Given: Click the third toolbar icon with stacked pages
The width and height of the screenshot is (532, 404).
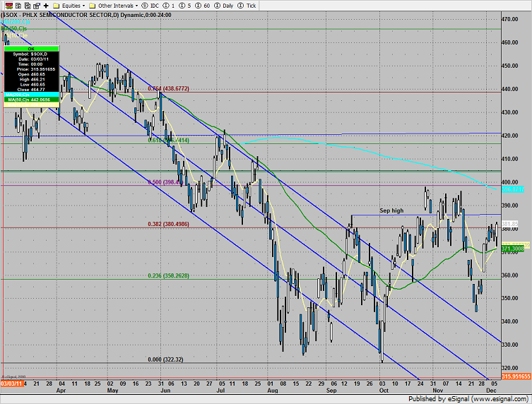Looking at the screenshot, I should tap(28, 6).
